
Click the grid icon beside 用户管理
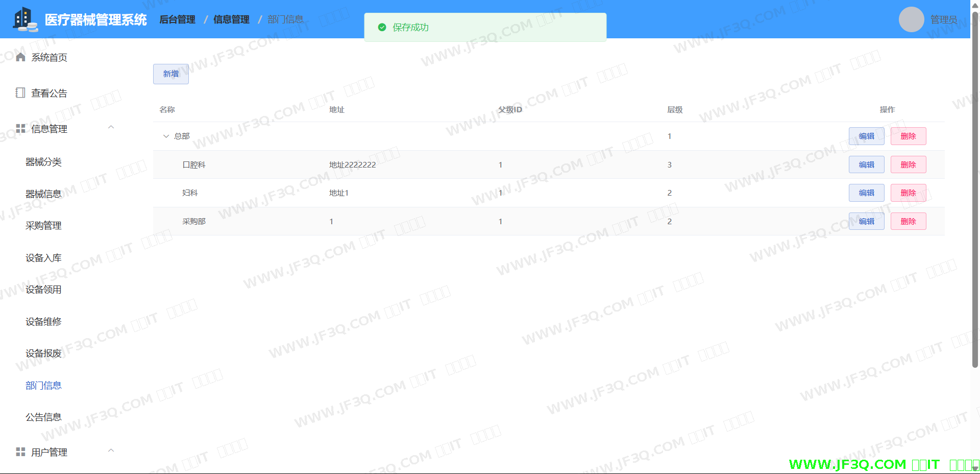click(20, 452)
